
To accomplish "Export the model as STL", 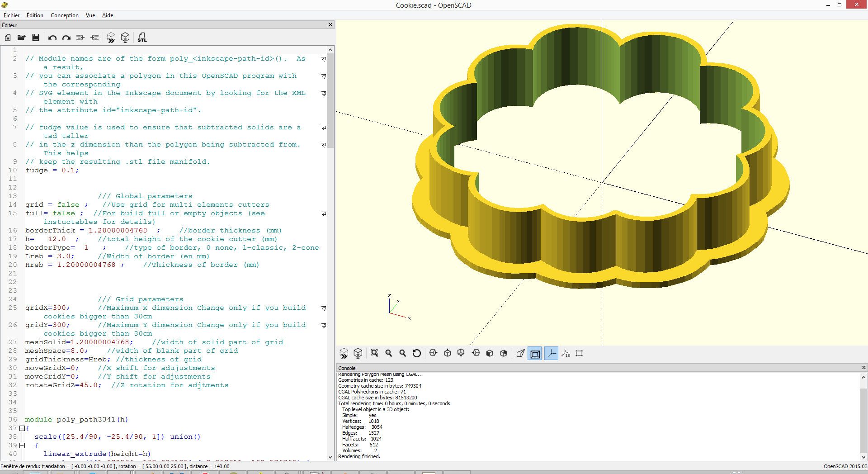I will (142, 38).
